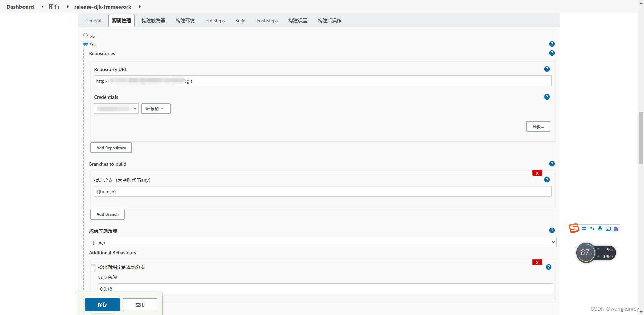The height and width of the screenshot is (315, 644).
Task: Remove the 检出到指定的本地分支 behaviour
Action: click(x=537, y=262)
